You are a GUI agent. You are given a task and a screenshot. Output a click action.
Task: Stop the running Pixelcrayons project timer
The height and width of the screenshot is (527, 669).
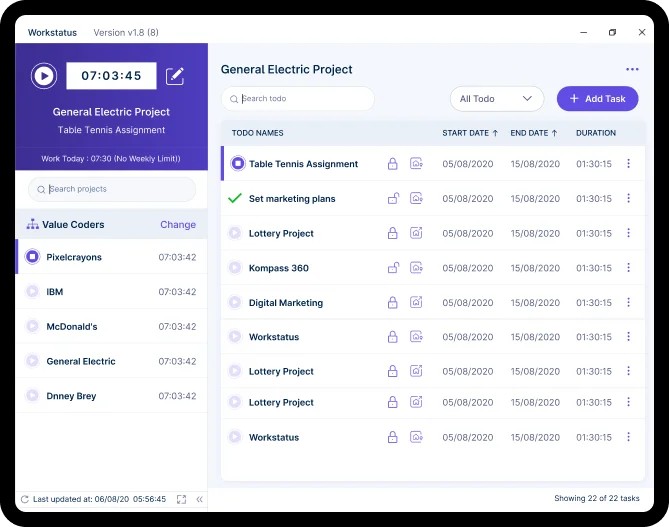click(32, 257)
